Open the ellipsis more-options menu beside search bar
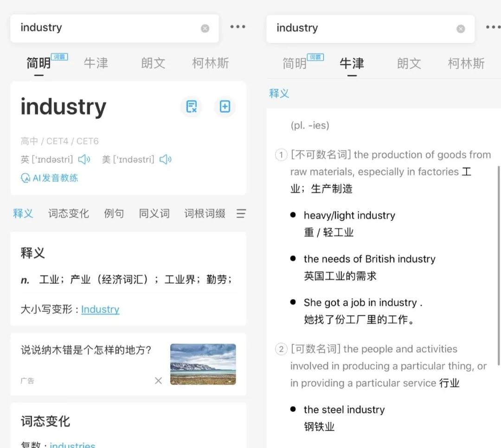This screenshot has width=501, height=448. tap(238, 27)
